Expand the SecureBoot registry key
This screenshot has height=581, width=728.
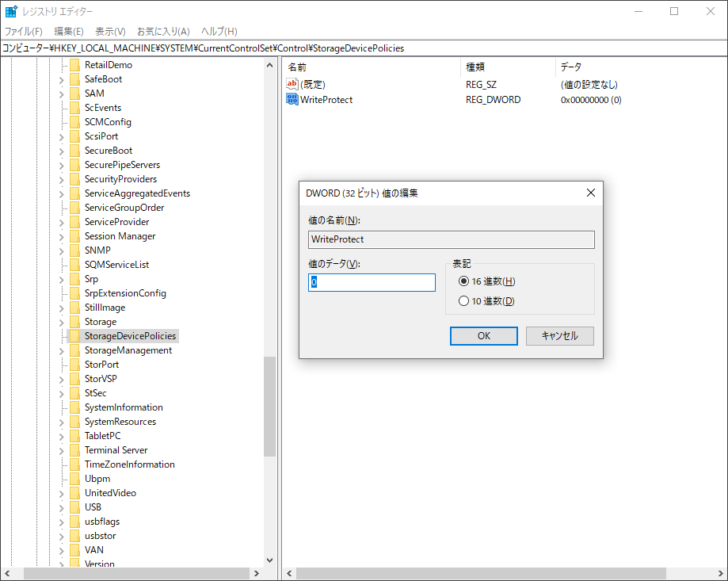pos(62,150)
